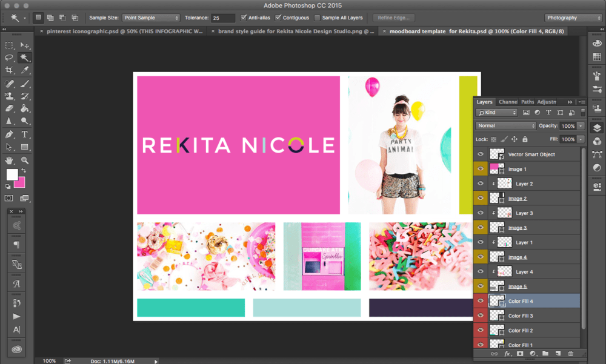The image size is (606, 364).
Task: Enable Sample All Layers checkbox
Action: point(318,18)
